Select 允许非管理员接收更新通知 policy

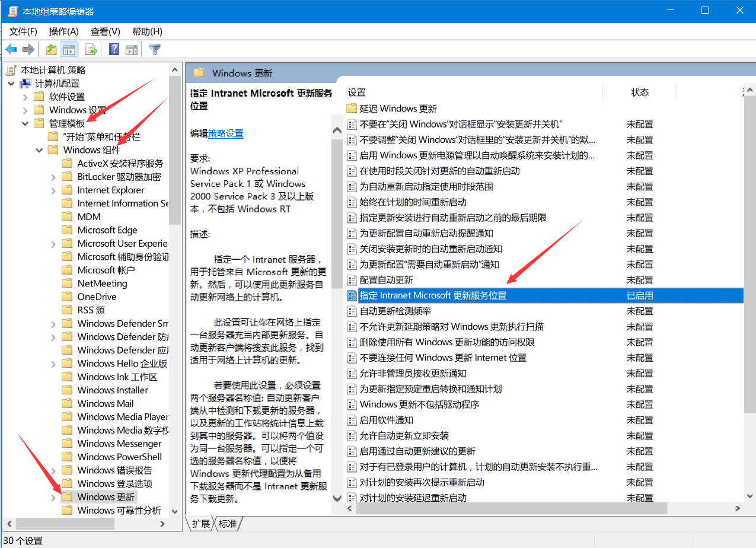pos(413,373)
